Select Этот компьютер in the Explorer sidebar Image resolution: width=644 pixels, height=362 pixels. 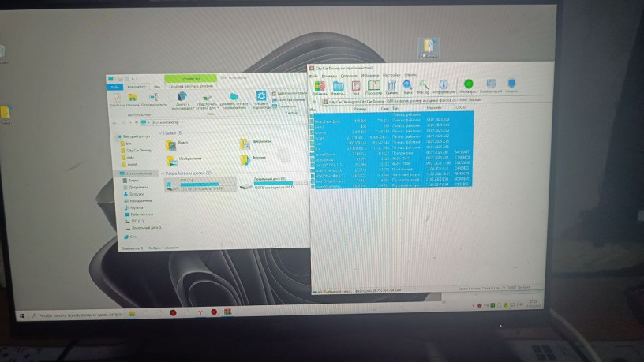[136, 174]
